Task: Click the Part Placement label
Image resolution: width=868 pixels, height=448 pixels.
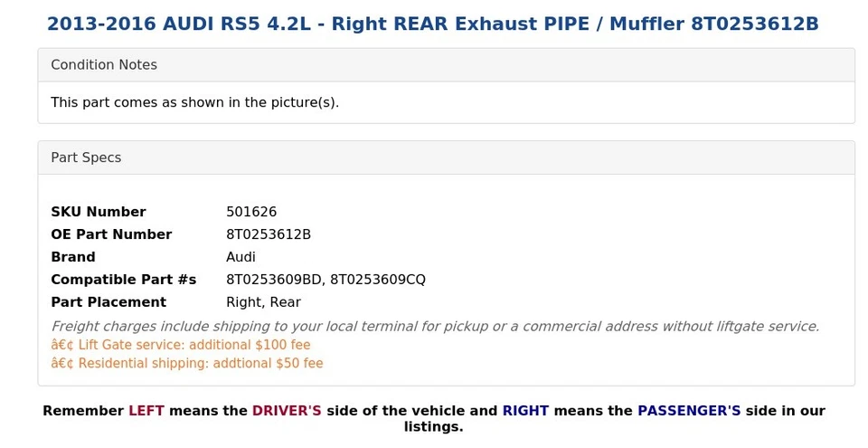Action: (108, 302)
